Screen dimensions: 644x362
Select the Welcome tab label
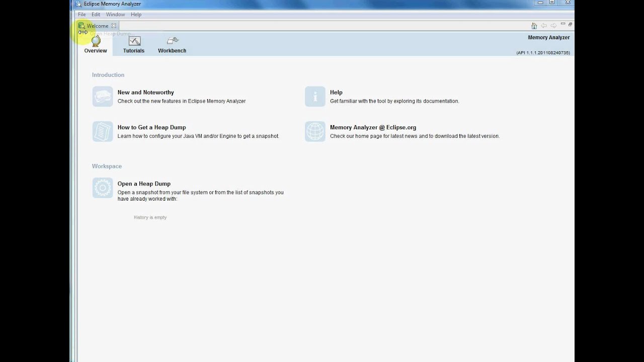(98, 26)
